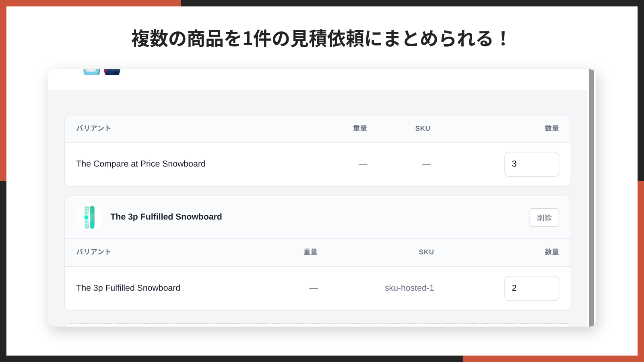The height and width of the screenshot is (362, 644).
Task: Click the バリアント header in first table
Action: [94, 128]
